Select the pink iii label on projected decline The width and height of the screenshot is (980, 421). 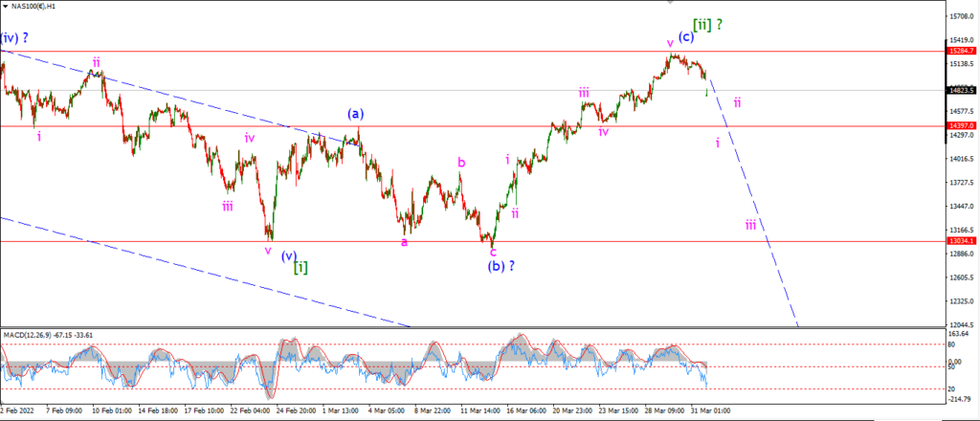coord(750,225)
